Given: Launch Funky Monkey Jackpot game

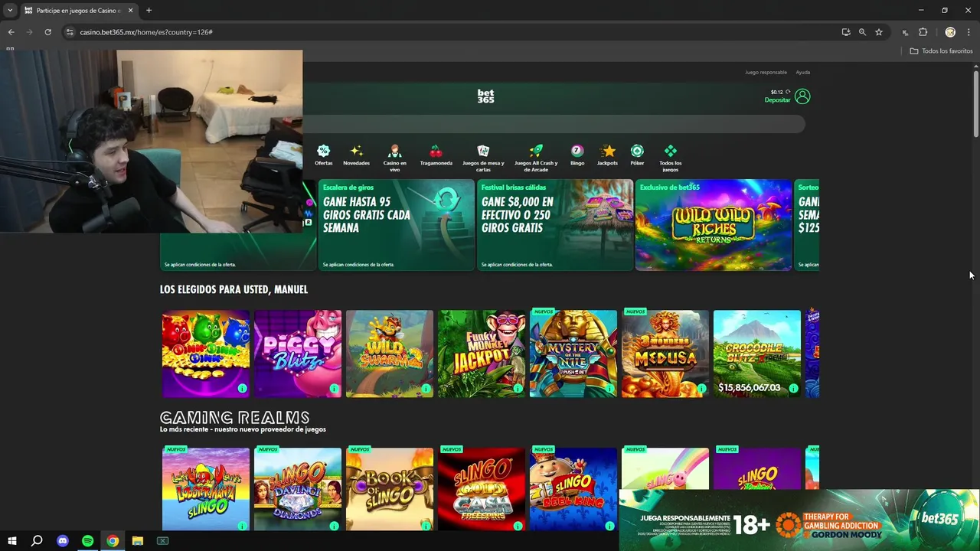Looking at the screenshot, I should pos(481,354).
